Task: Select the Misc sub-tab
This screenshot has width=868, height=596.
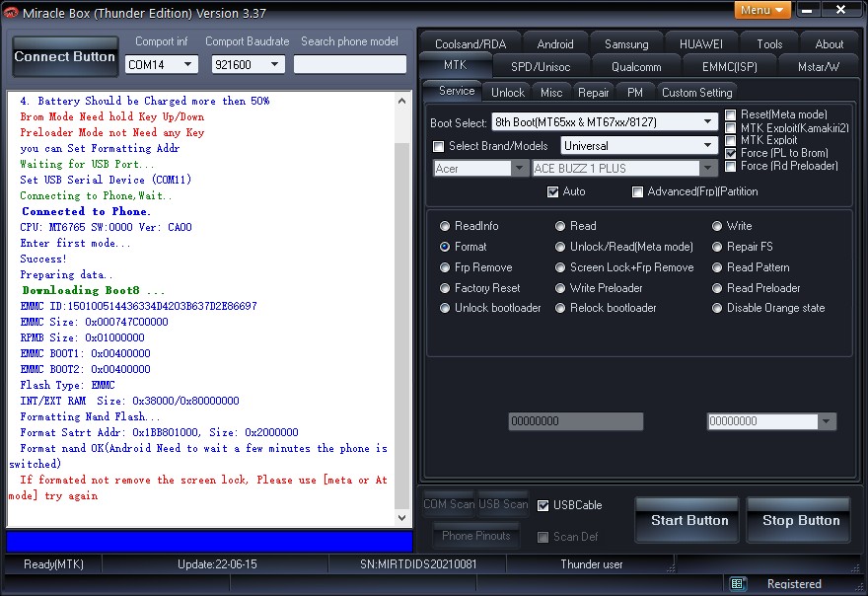Action: coord(550,93)
